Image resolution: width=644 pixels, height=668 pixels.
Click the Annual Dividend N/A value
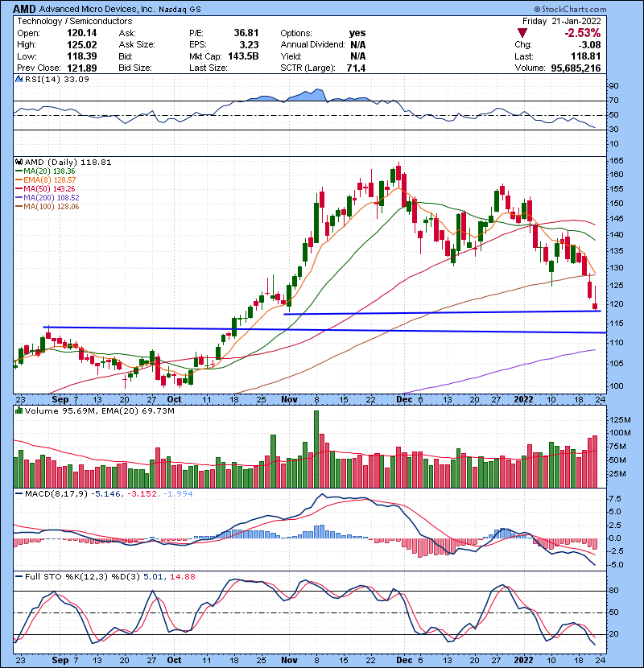(x=357, y=45)
